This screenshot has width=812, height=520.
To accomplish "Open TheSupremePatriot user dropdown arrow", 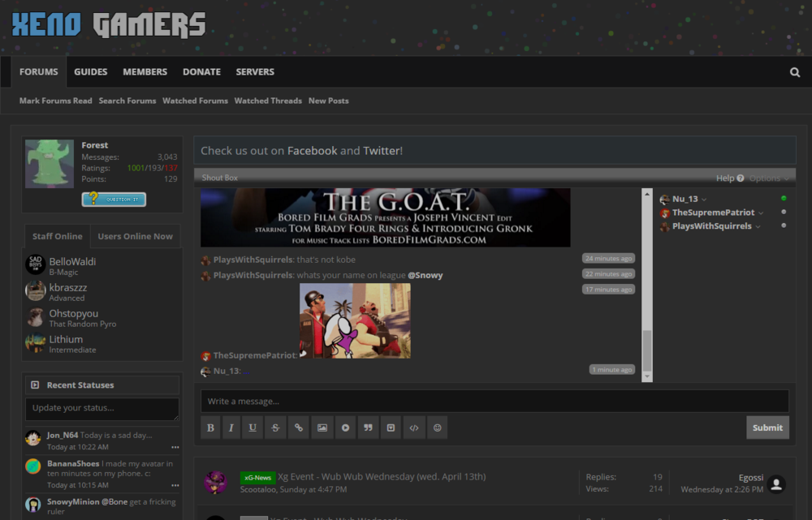I will coord(761,213).
